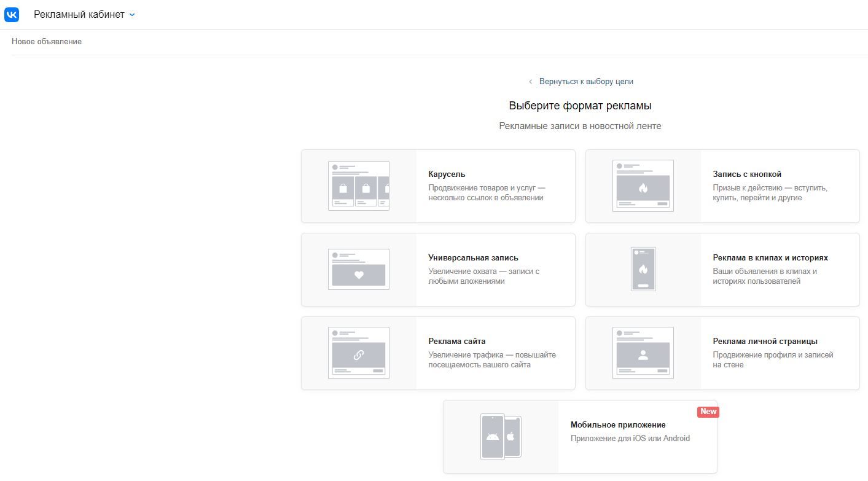Click description Продвижение товаров и услуг

[x=487, y=193]
